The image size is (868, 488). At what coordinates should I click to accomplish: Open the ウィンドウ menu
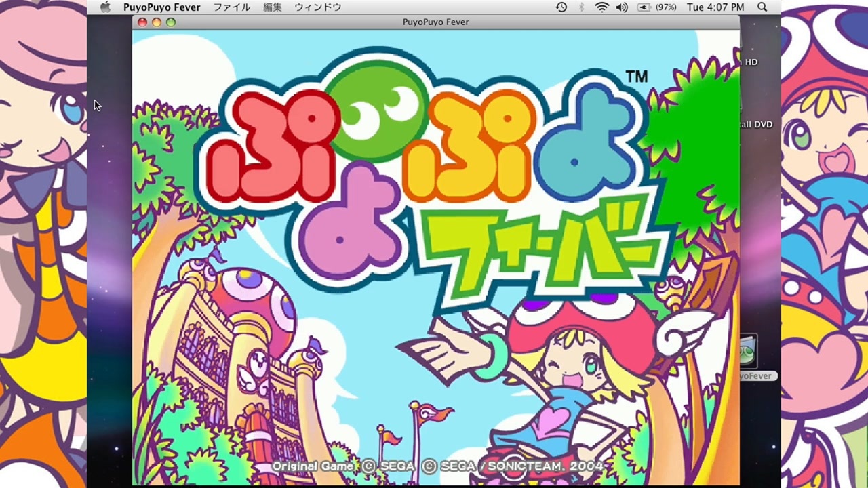(x=317, y=7)
